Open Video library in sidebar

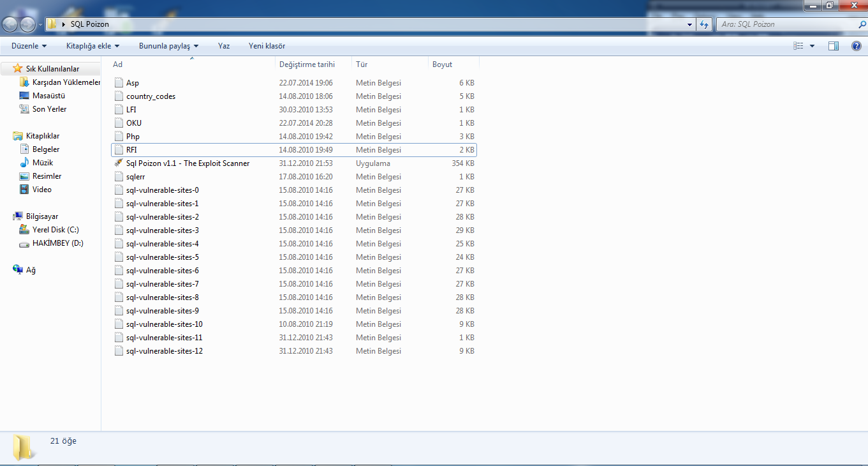tap(41, 190)
